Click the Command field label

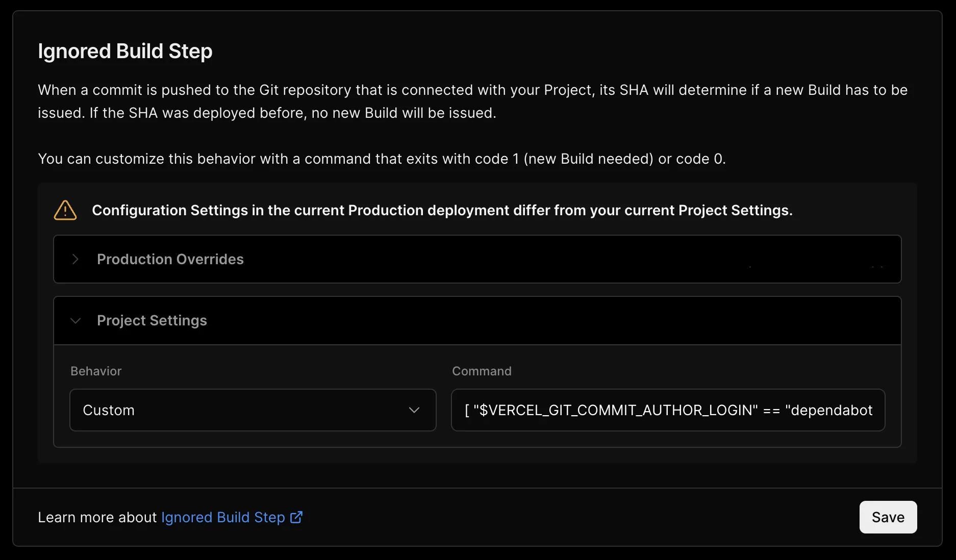[482, 371]
